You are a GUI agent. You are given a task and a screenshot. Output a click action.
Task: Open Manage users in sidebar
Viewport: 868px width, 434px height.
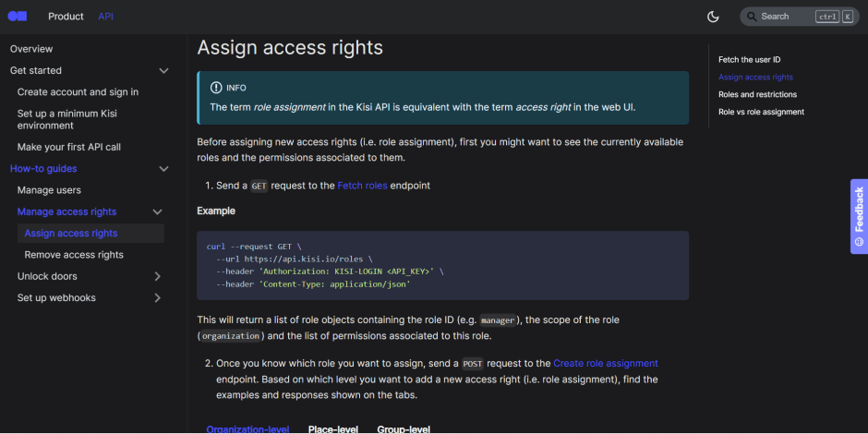tap(49, 190)
